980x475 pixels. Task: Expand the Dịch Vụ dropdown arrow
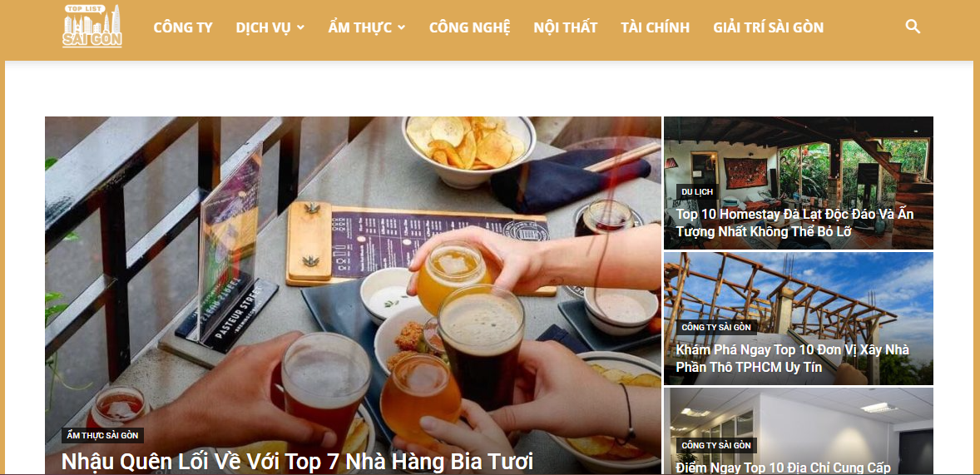pyautogui.click(x=300, y=27)
